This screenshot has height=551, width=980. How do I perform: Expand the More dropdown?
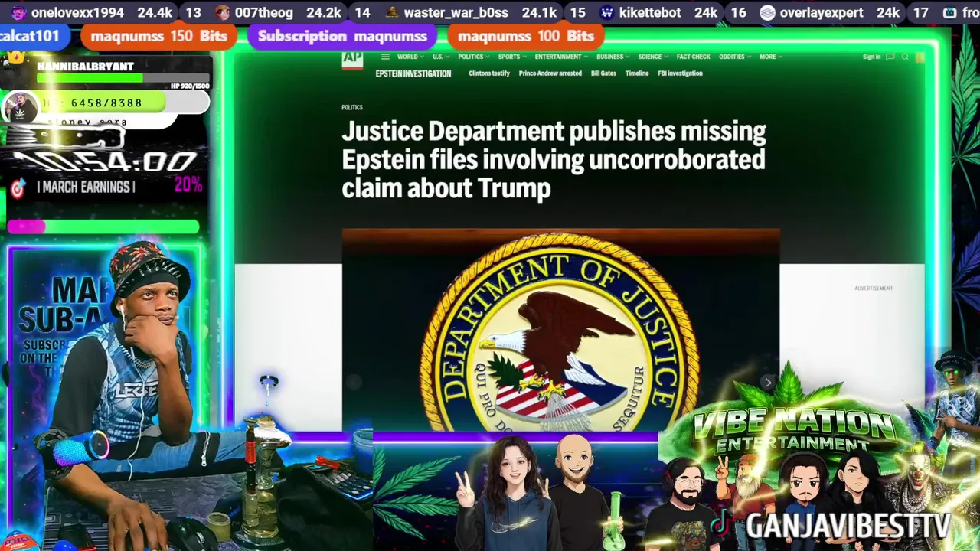click(x=770, y=57)
